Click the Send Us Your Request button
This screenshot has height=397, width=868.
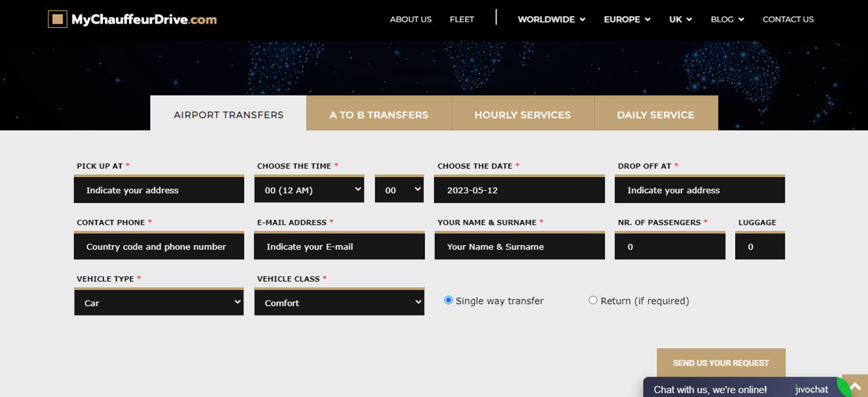721,363
